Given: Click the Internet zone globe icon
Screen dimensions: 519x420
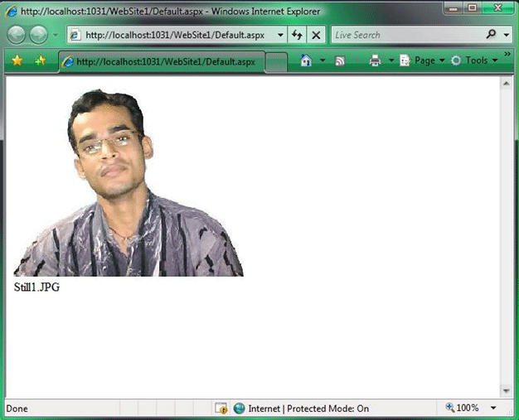Looking at the screenshot, I should (x=239, y=408).
